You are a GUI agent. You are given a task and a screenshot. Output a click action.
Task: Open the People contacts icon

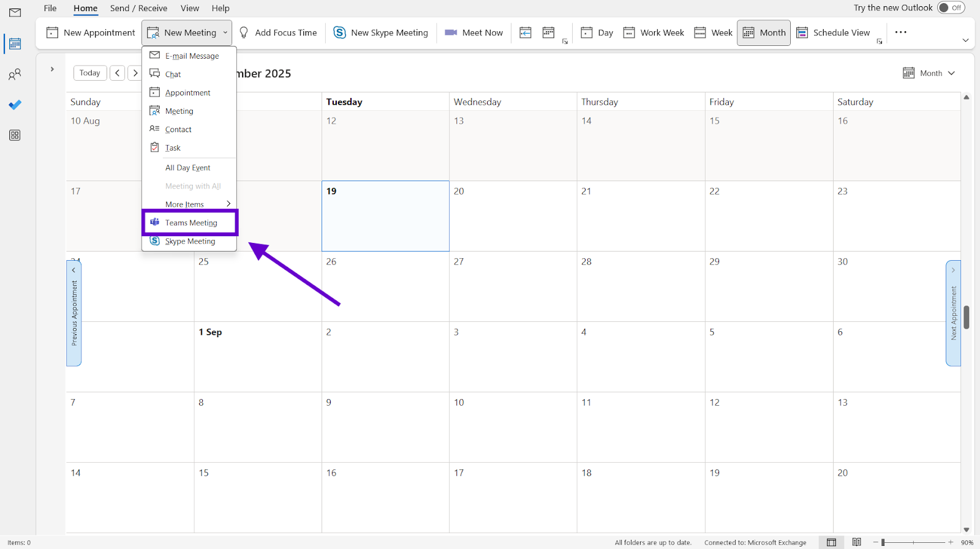pos(15,75)
